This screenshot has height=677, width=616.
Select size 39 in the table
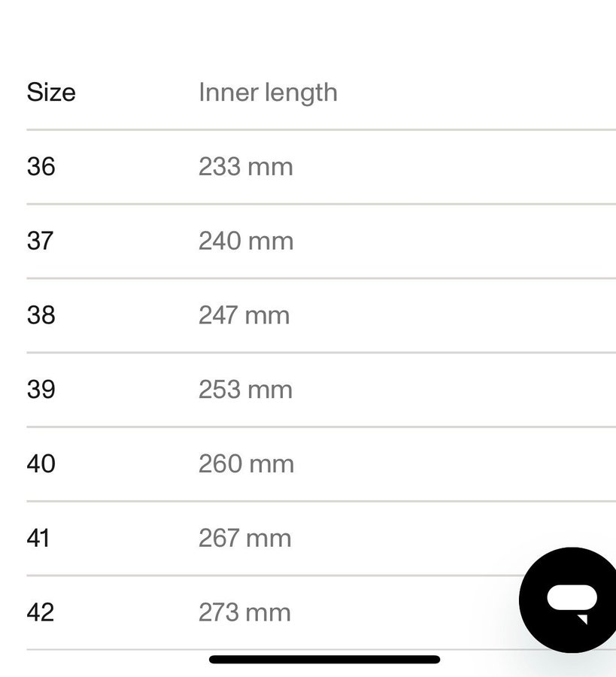point(41,389)
